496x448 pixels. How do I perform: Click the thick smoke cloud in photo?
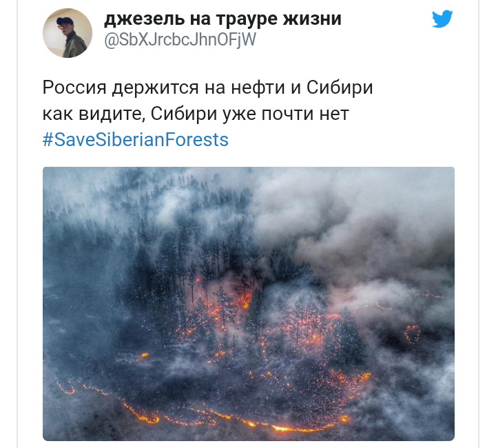(364, 228)
